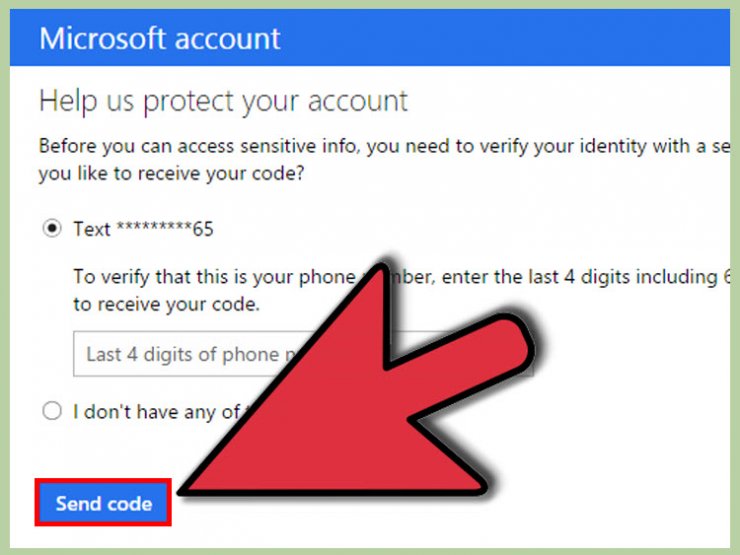Choose the "I don't have any" radio button

[52, 411]
